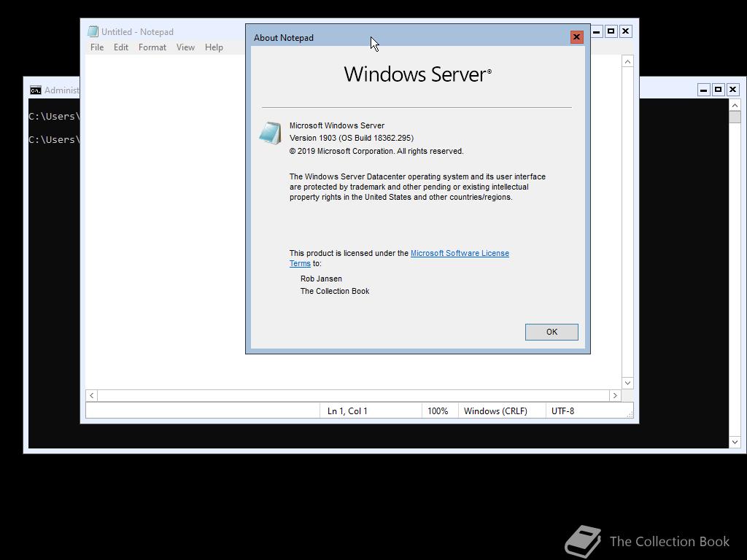The width and height of the screenshot is (747, 560).
Task: Minimize the Notepad window
Action: click(x=597, y=31)
